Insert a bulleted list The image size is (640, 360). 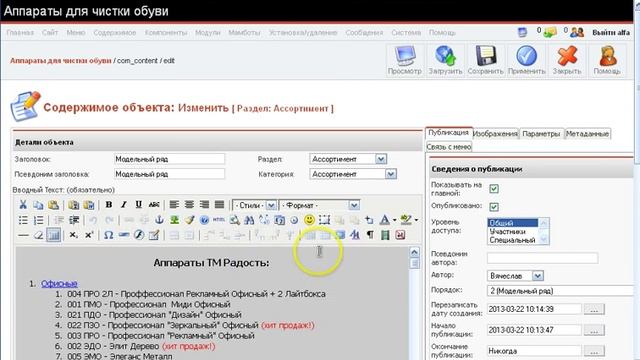[x=23, y=220]
